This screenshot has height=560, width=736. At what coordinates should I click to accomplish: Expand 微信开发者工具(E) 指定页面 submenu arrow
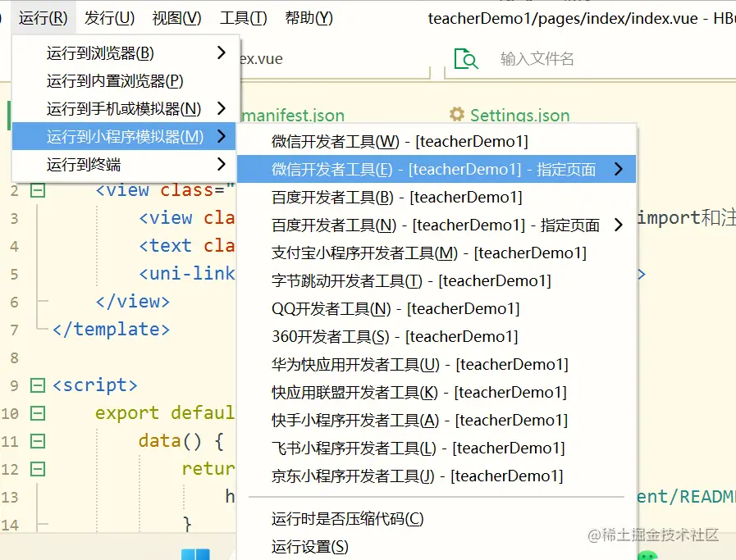click(x=619, y=169)
